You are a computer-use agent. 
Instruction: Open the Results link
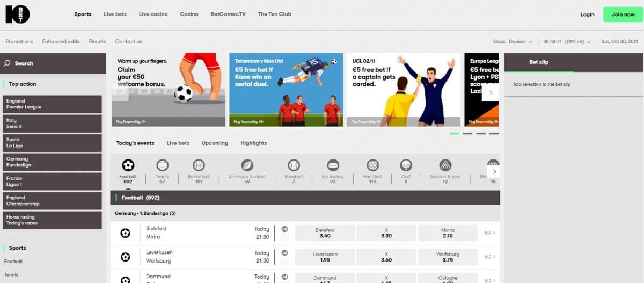click(97, 41)
